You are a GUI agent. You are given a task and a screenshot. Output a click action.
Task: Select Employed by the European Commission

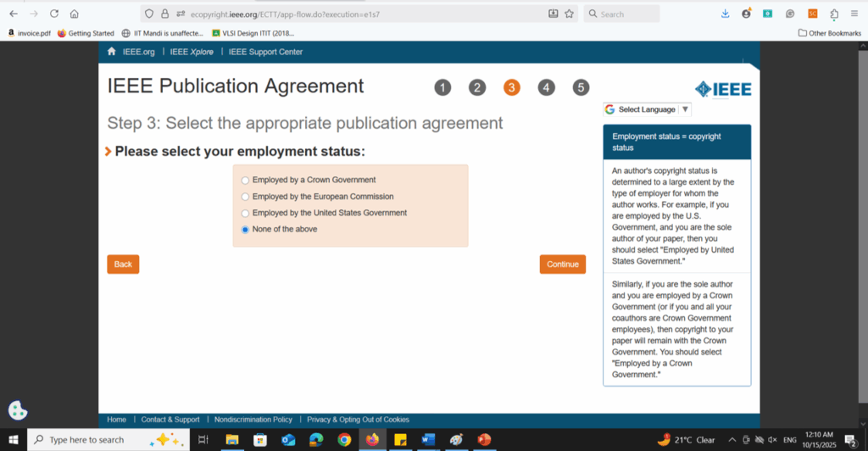[x=246, y=197]
